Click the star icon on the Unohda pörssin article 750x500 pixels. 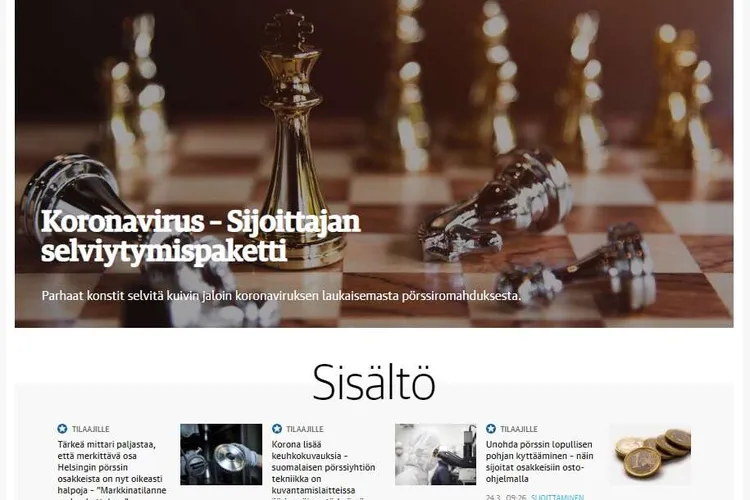click(x=491, y=429)
